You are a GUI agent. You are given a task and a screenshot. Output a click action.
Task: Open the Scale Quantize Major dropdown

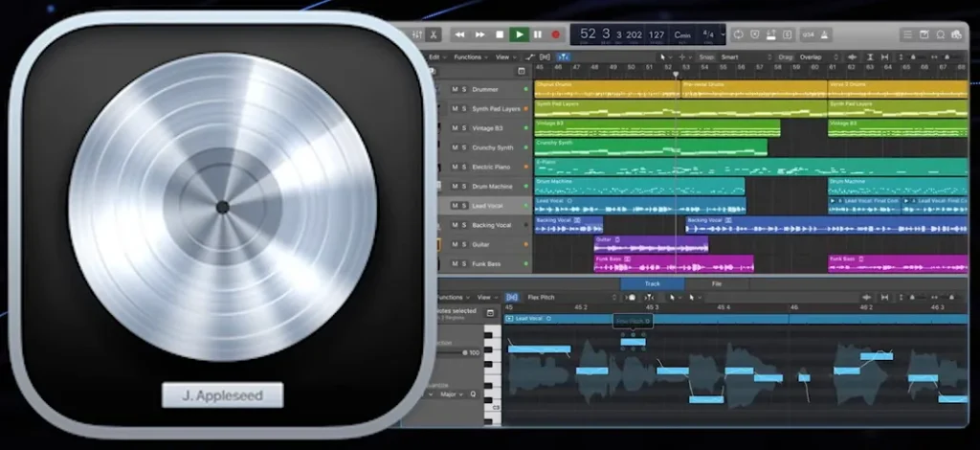point(452,394)
